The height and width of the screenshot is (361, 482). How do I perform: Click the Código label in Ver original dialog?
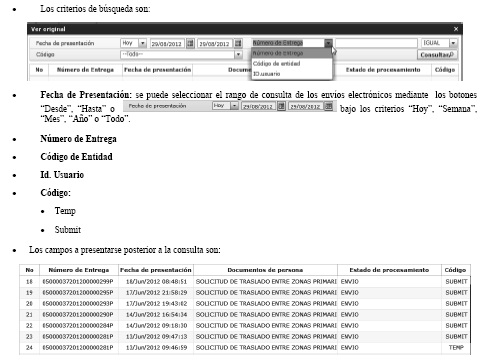[45, 55]
